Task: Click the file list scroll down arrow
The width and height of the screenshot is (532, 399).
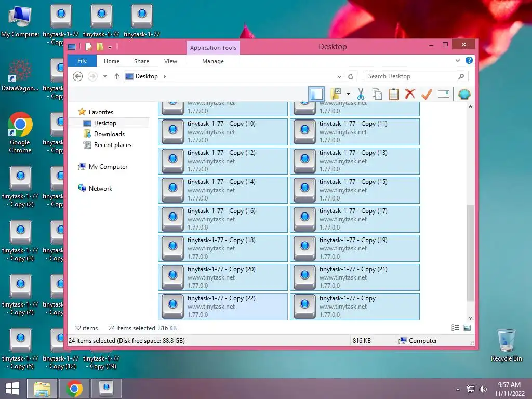Action: 470,317
